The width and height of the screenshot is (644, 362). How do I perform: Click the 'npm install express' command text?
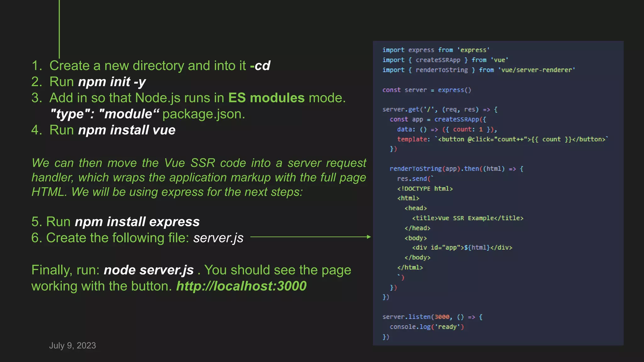pyautogui.click(x=137, y=222)
